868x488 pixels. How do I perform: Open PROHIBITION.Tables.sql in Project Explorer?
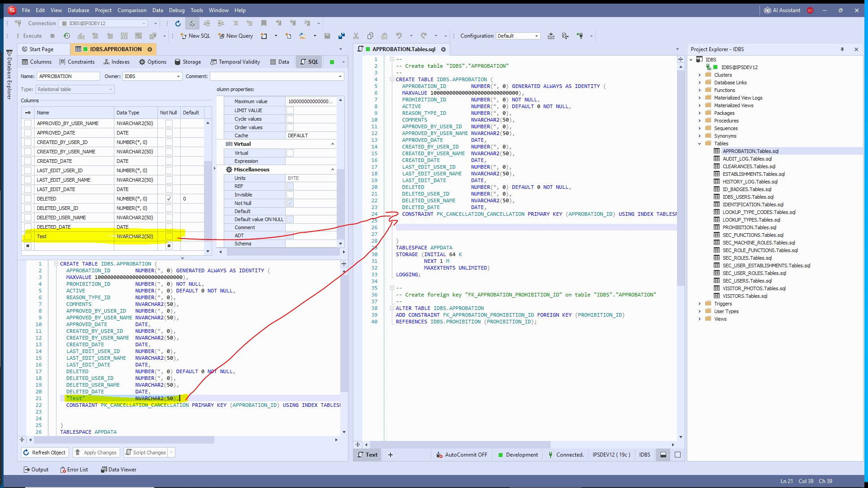point(749,227)
